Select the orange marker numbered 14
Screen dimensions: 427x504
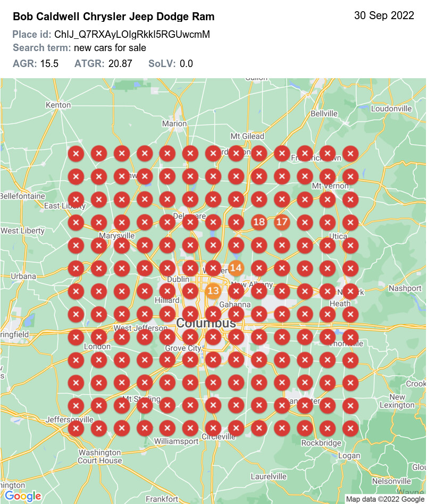[236, 268]
